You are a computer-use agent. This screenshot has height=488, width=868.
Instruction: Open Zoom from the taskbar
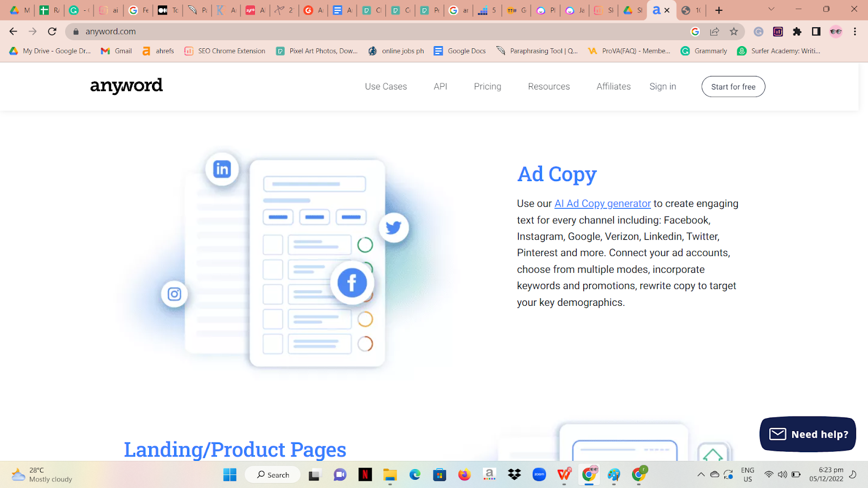coord(539,475)
